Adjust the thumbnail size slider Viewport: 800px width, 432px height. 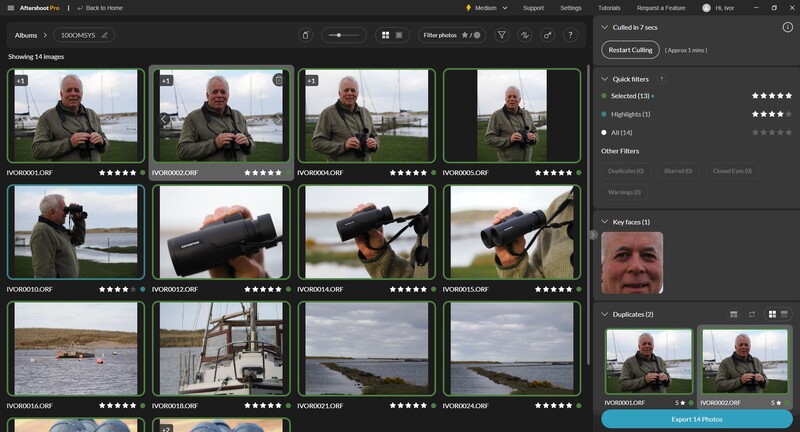coord(344,35)
